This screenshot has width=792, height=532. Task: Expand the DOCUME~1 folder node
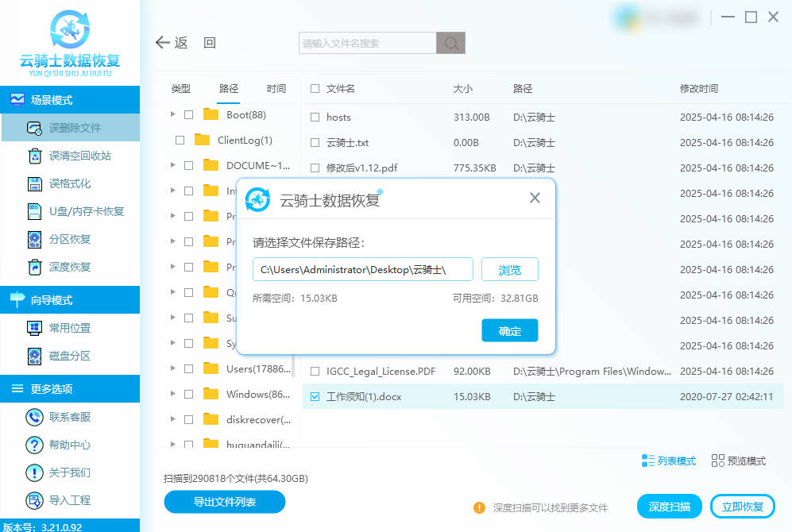[172, 164]
